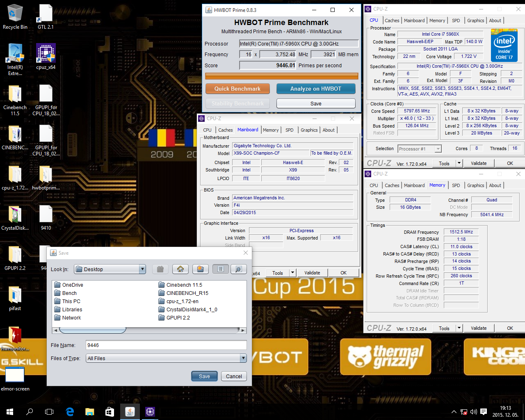Click Analyze on HWBOT button
The height and width of the screenshot is (420, 525).
click(316, 89)
